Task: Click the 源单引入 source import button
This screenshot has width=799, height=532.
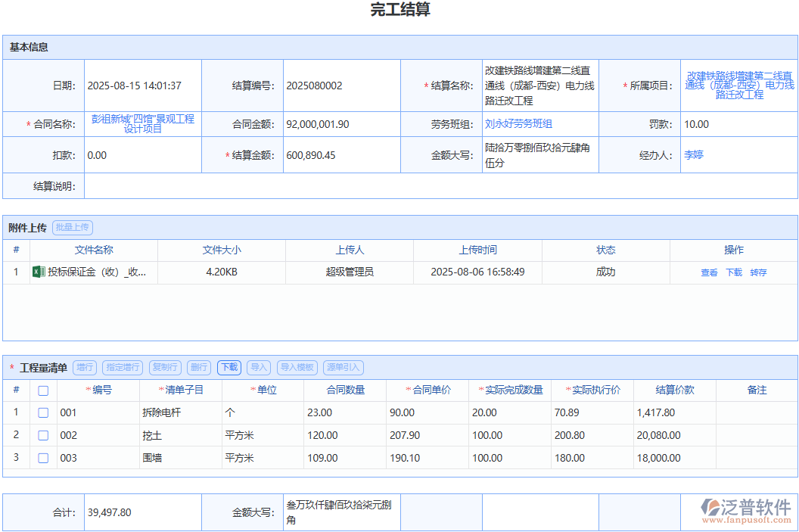Action: pos(343,367)
